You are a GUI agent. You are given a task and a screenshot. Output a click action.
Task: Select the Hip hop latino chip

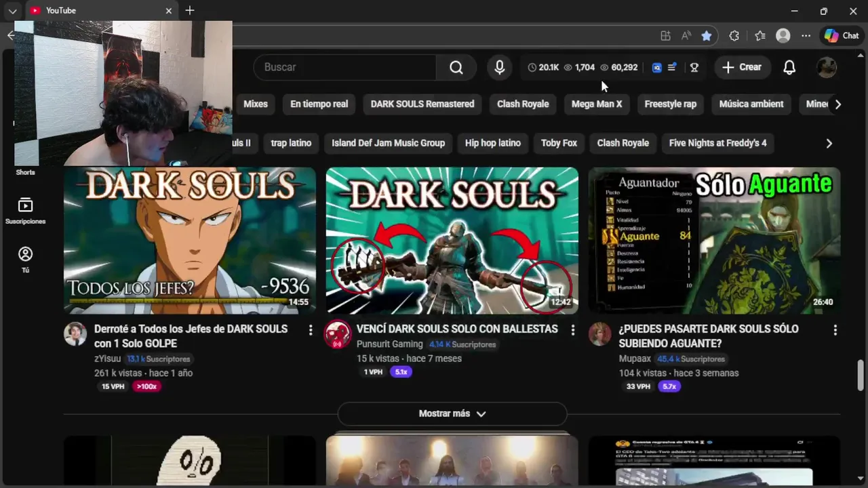pos(493,143)
